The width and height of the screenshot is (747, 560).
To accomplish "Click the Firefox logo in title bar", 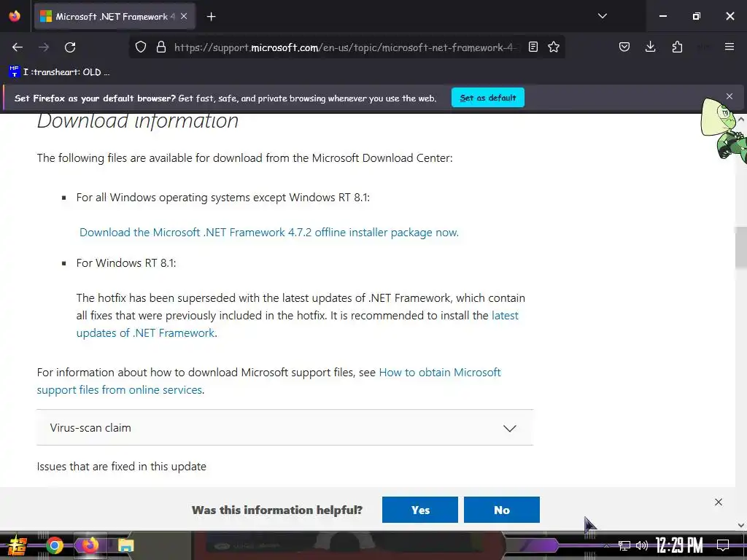I will tap(15, 16).
